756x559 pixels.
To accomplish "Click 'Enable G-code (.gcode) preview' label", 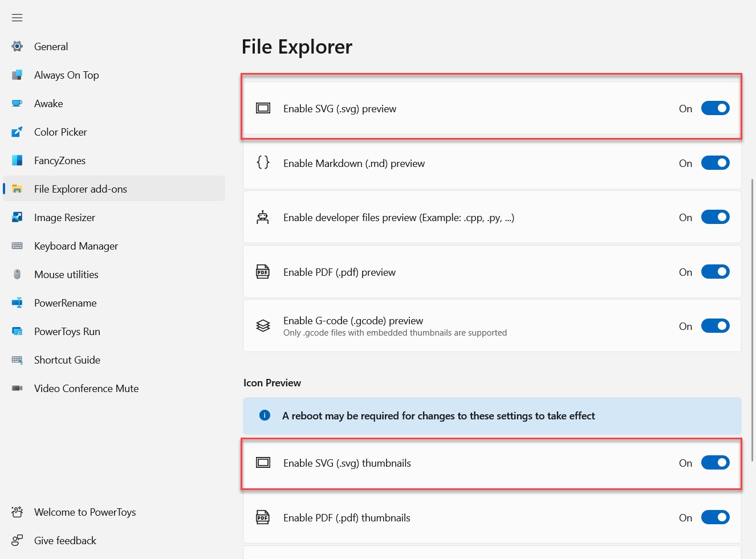I will (x=353, y=321).
